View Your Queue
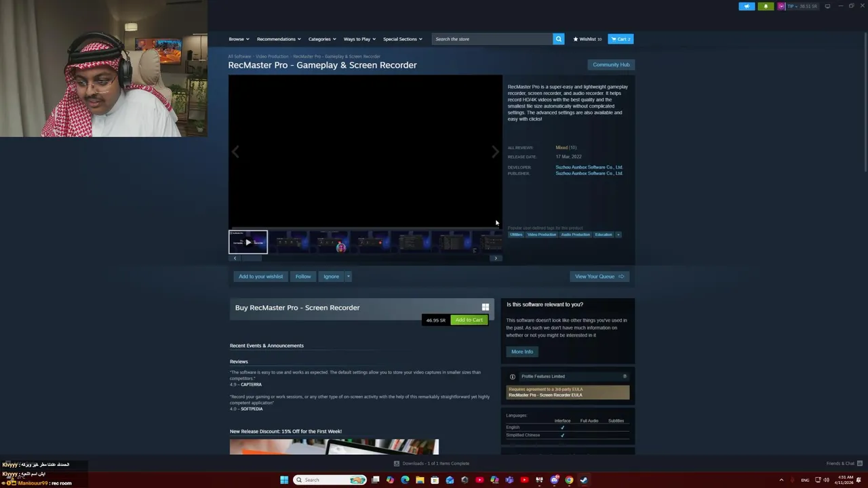This screenshot has height=488, width=868. (x=599, y=277)
